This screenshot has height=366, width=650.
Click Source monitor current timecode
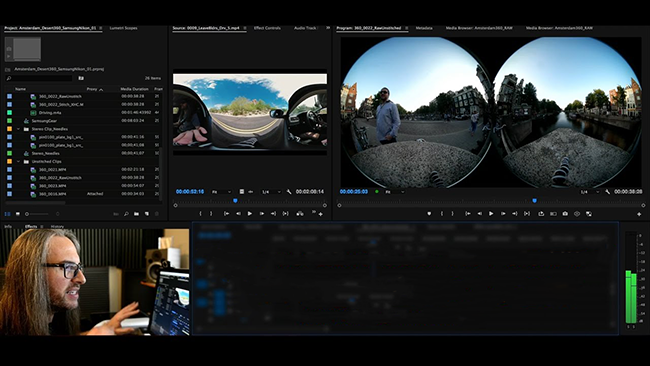(x=190, y=191)
